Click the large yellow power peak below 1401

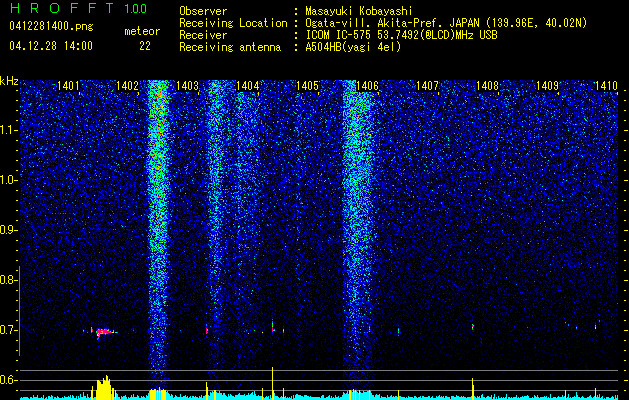(103, 387)
